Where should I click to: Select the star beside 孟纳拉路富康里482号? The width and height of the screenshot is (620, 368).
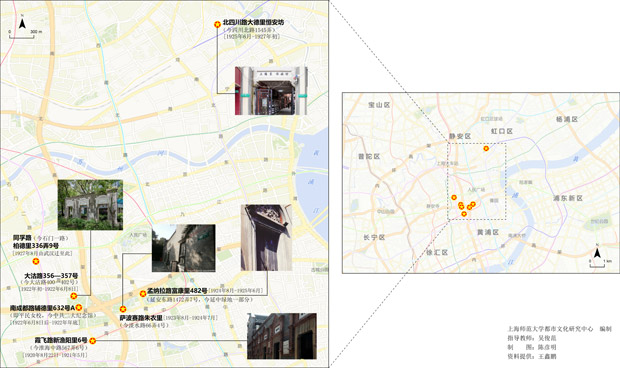(x=143, y=293)
